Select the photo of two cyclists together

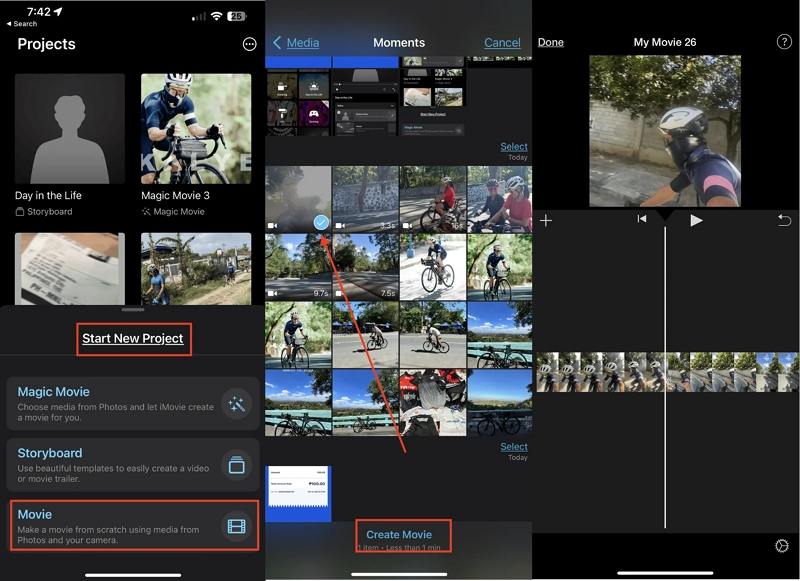(x=500, y=199)
